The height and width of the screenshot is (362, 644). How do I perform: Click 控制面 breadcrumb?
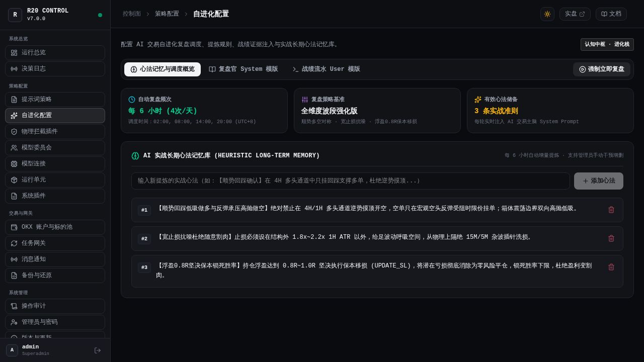point(132,14)
